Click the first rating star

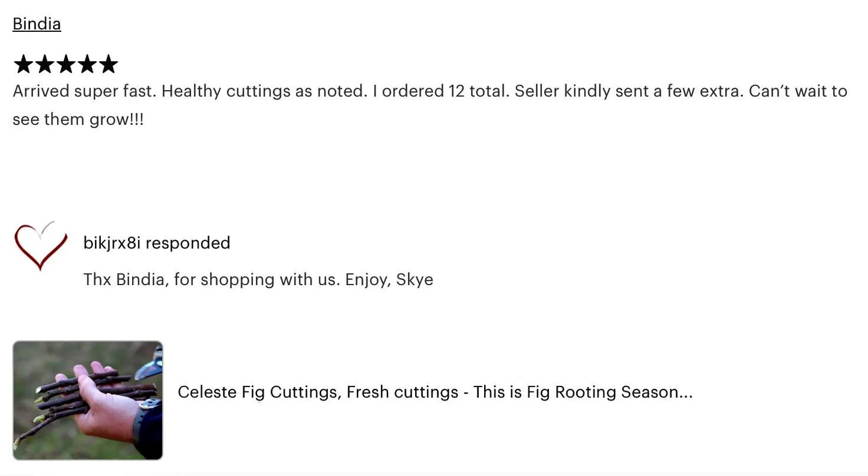click(x=23, y=64)
